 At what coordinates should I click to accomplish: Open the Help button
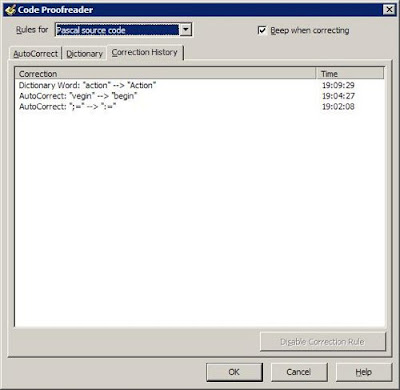(x=363, y=372)
